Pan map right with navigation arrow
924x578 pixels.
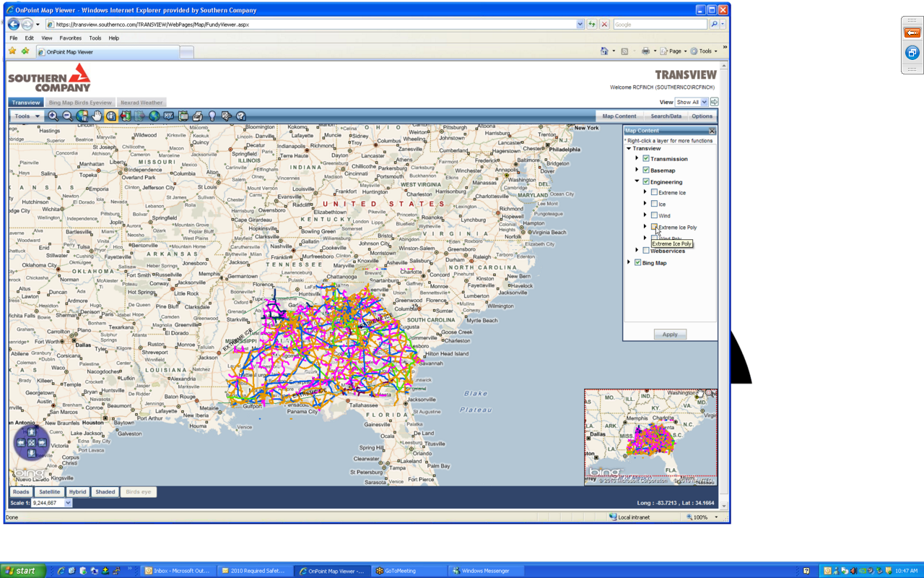[x=42, y=442]
